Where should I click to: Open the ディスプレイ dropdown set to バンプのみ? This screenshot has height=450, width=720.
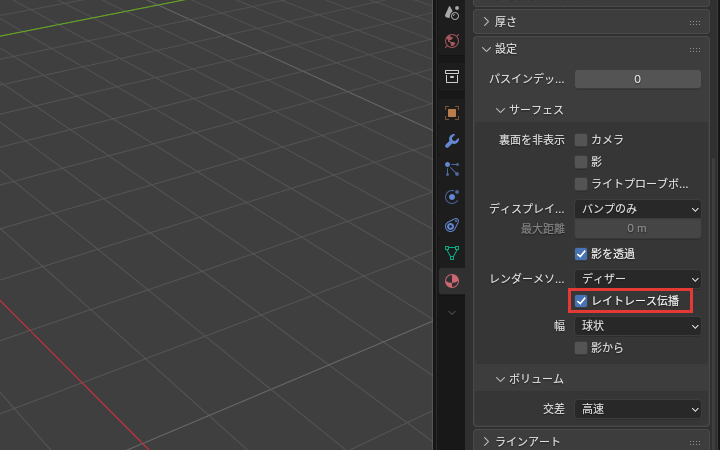pos(638,209)
